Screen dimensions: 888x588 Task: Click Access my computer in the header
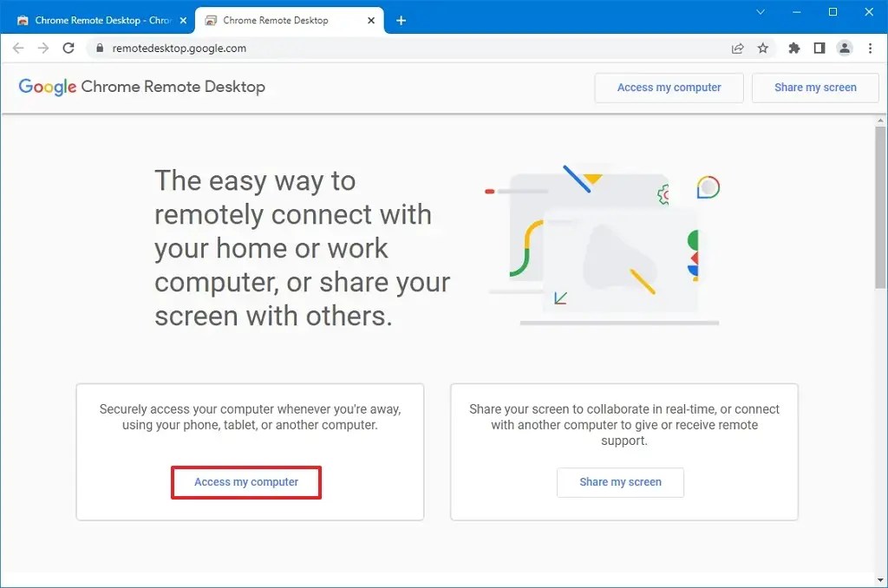669,88
